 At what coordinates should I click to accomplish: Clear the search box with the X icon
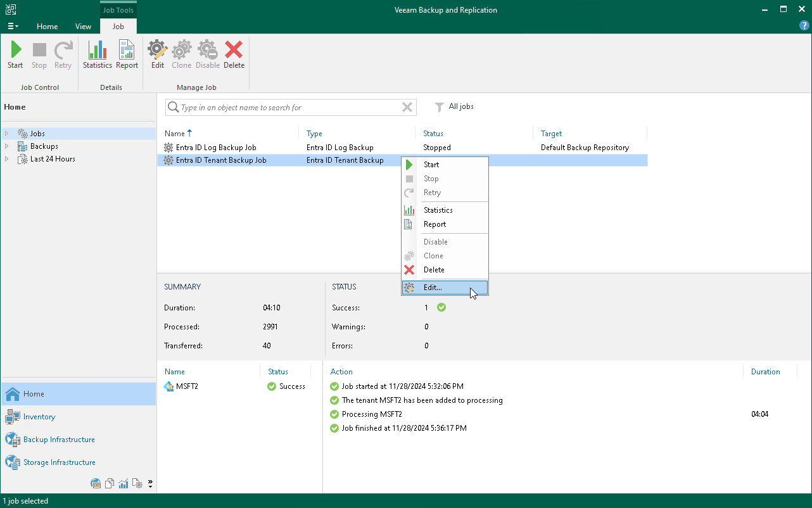[407, 108]
